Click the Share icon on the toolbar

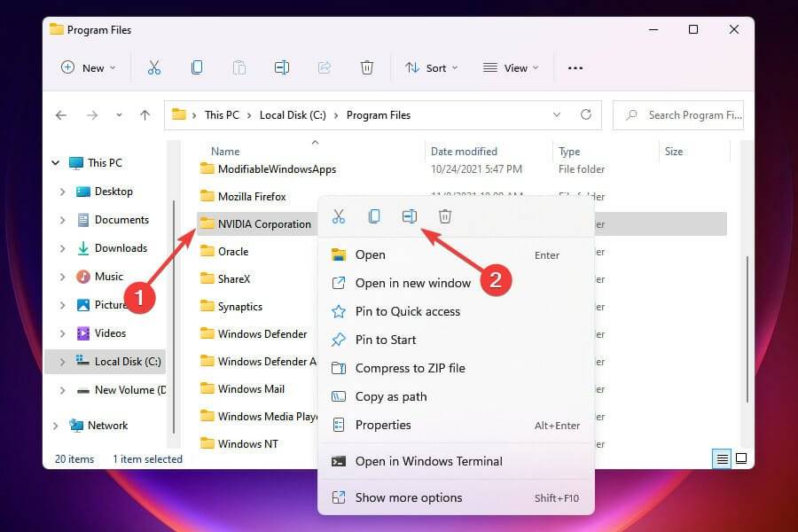coord(325,67)
